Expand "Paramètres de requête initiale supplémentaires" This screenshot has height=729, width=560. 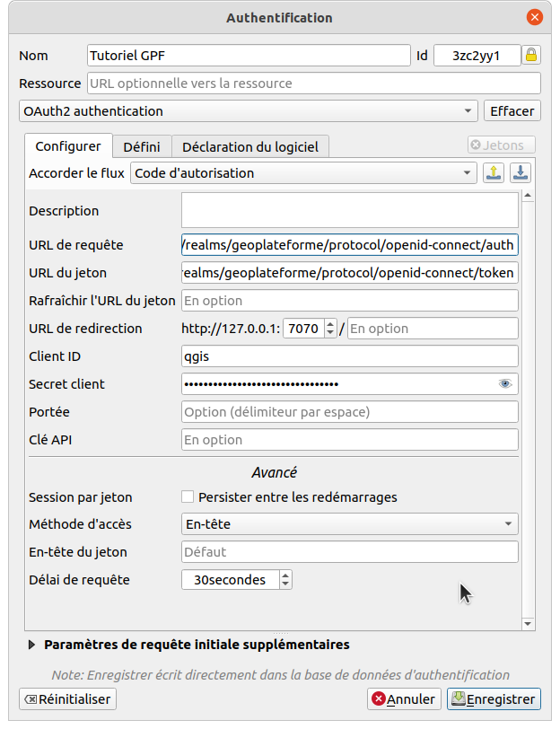[31, 644]
